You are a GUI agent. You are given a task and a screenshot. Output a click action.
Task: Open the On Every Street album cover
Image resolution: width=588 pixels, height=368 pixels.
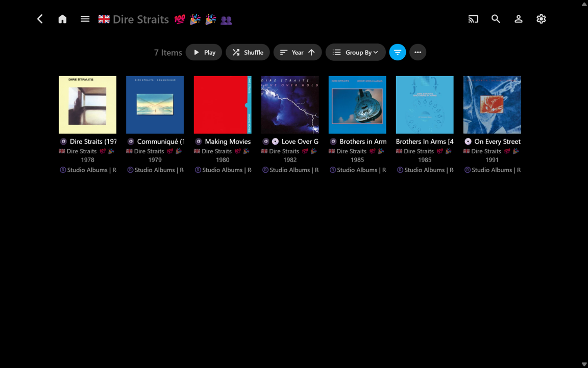point(492,105)
